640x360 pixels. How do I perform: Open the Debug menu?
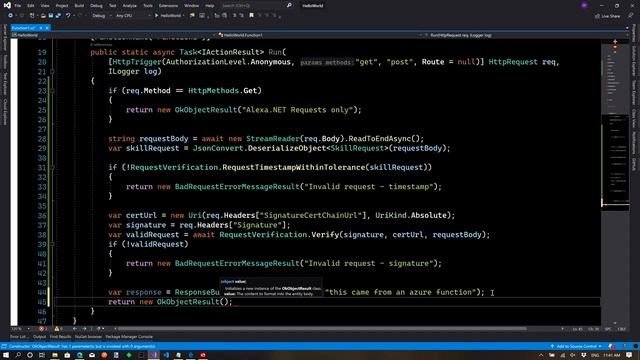[96, 6]
